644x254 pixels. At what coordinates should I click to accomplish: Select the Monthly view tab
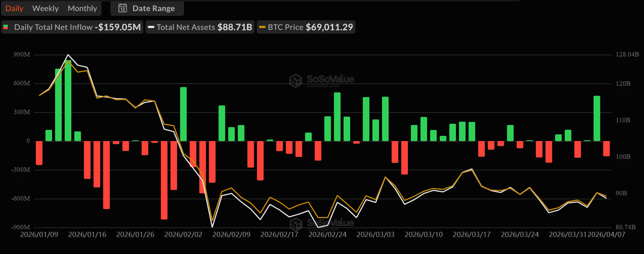pyautogui.click(x=82, y=8)
